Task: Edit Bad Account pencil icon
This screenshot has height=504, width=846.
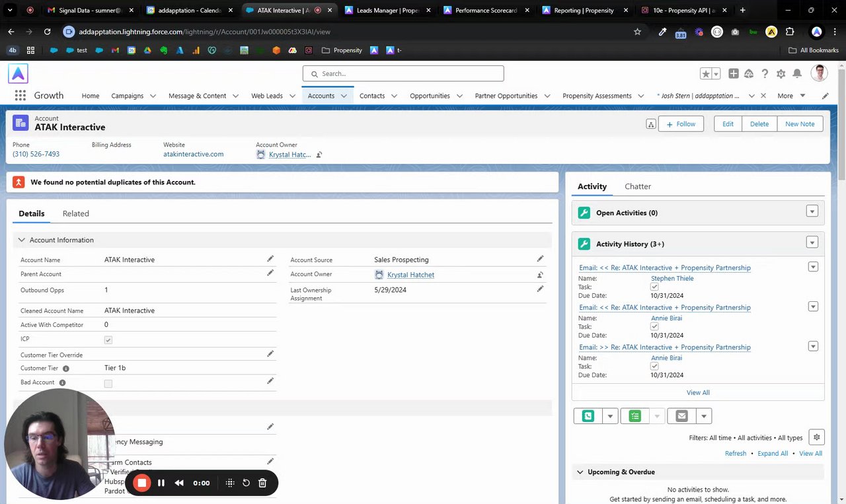Action: 270,381
